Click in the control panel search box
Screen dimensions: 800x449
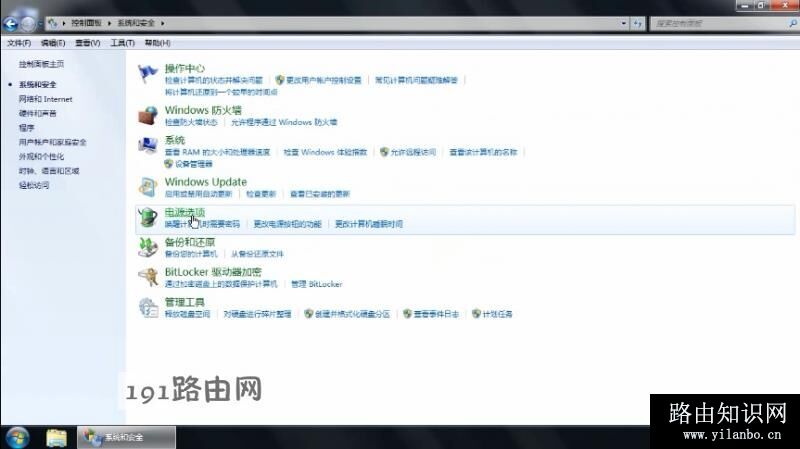click(x=719, y=23)
